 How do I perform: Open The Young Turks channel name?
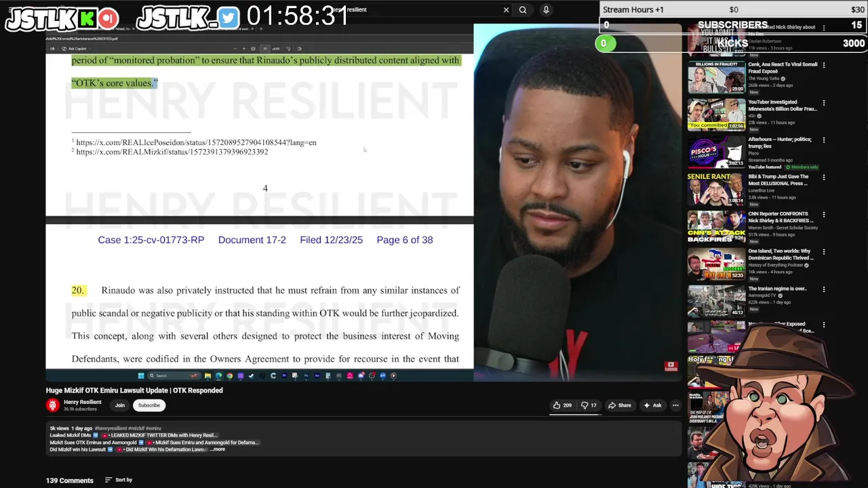point(764,79)
